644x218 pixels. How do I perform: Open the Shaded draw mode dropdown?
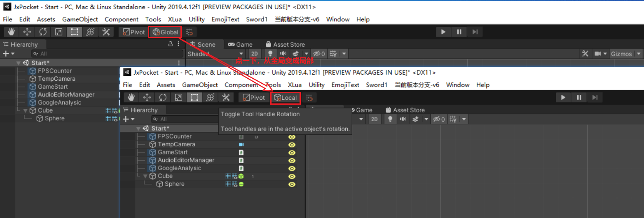click(215, 54)
